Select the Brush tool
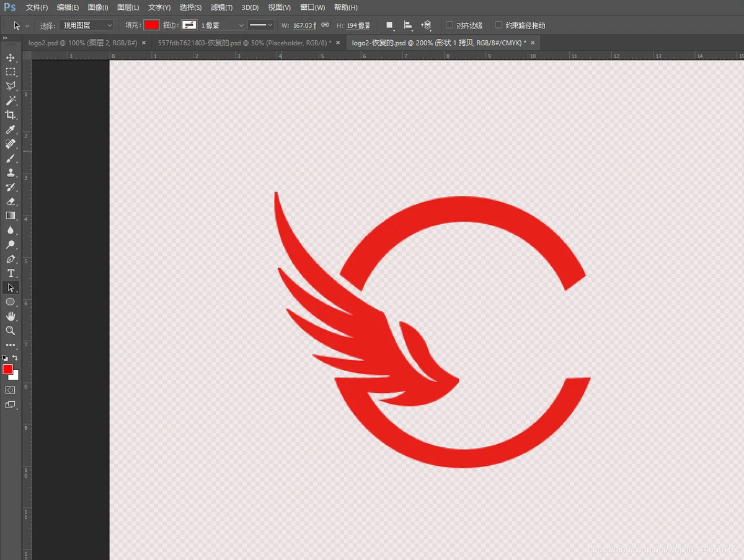This screenshot has height=560, width=744. click(x=11, y=158)
